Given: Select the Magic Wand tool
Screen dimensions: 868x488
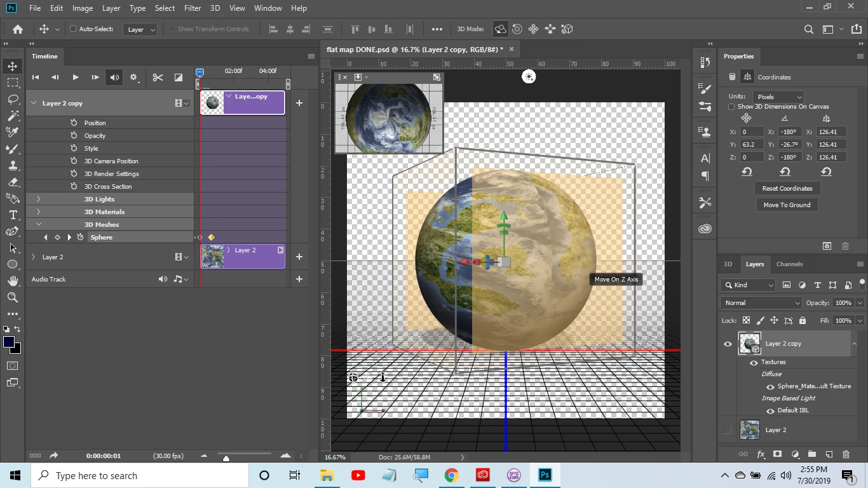Looking at the screenshot, I should pos(13,116).
